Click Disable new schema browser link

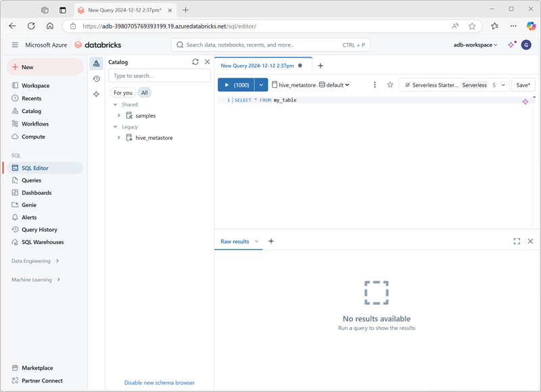[160, 383]
